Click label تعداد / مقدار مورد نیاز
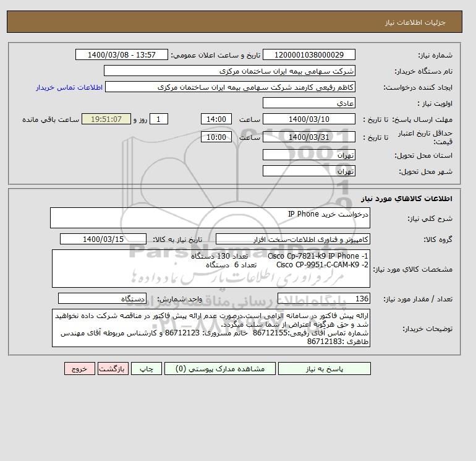 (418, 299)
